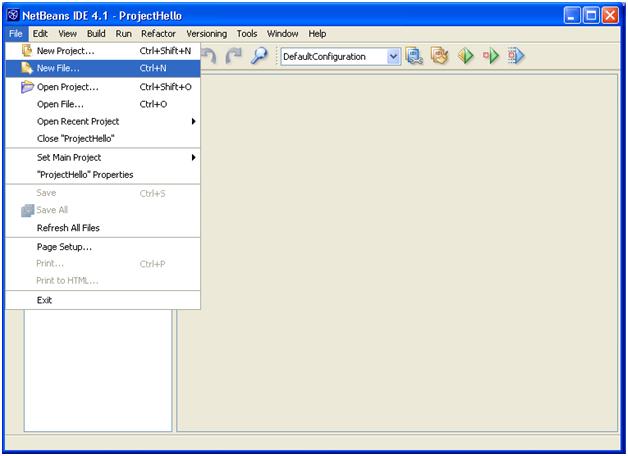This screenshot has width=628, height=456.
Task: Click the NetBeans title bar logo icon
Action: tap(13, 15)
